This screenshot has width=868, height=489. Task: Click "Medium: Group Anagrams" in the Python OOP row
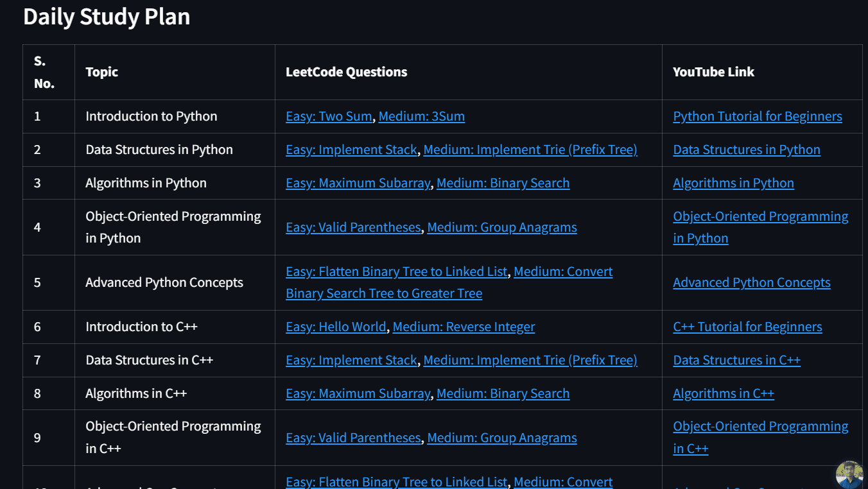coord(502,227)
